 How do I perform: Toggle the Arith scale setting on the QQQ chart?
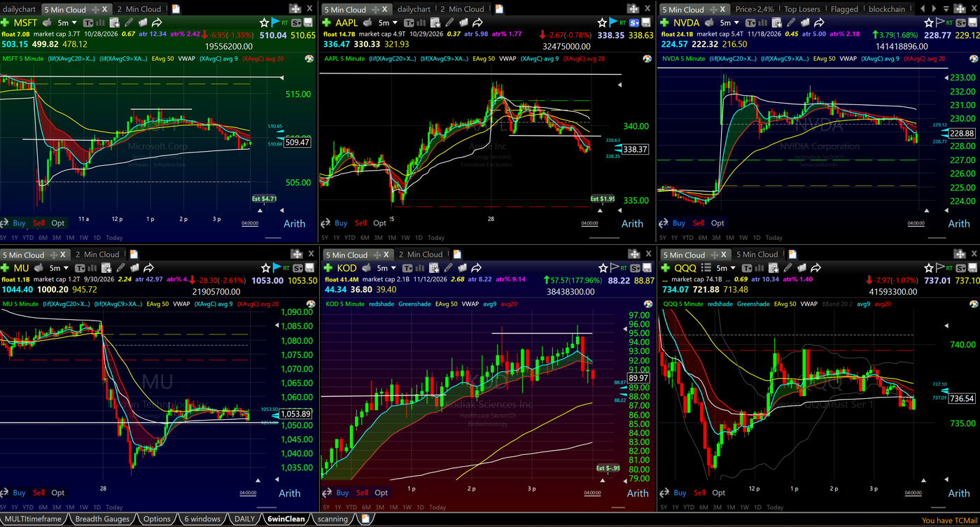tap(958, 493)
